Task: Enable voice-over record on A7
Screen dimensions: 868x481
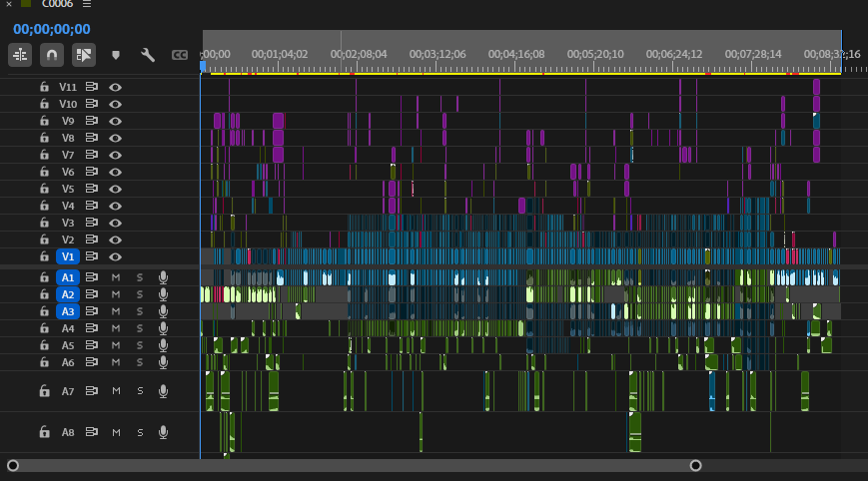Action: (163, 391)
